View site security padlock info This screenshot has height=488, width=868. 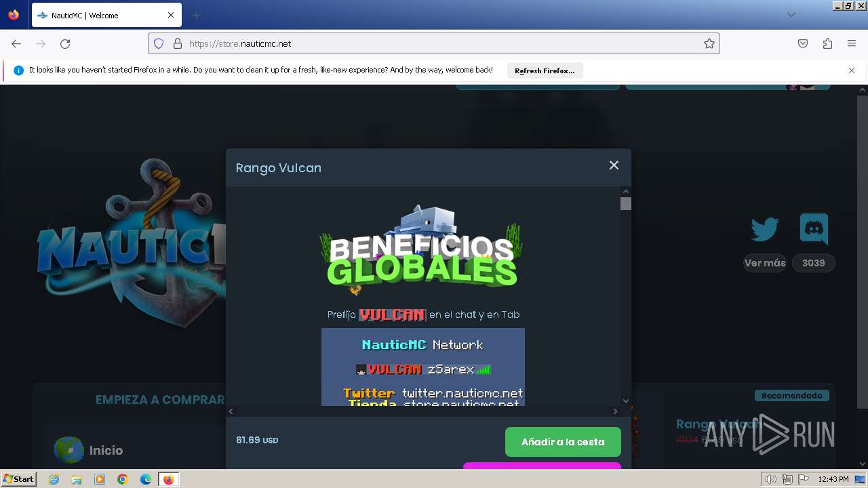[x=178, y=43]
